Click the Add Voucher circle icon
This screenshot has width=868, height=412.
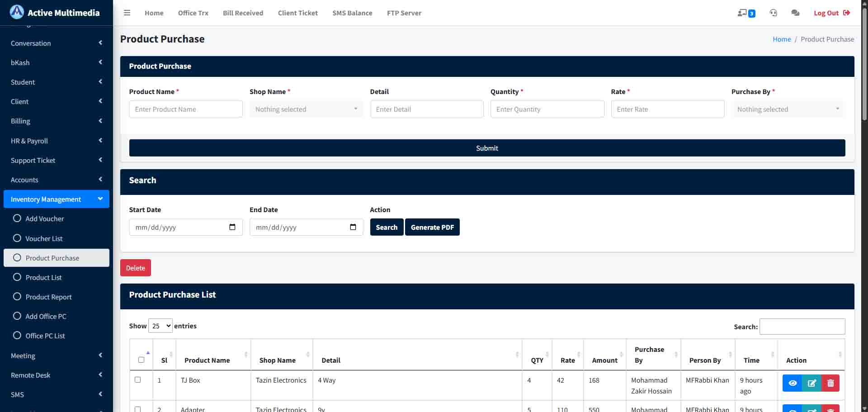(x=17, y=218)
